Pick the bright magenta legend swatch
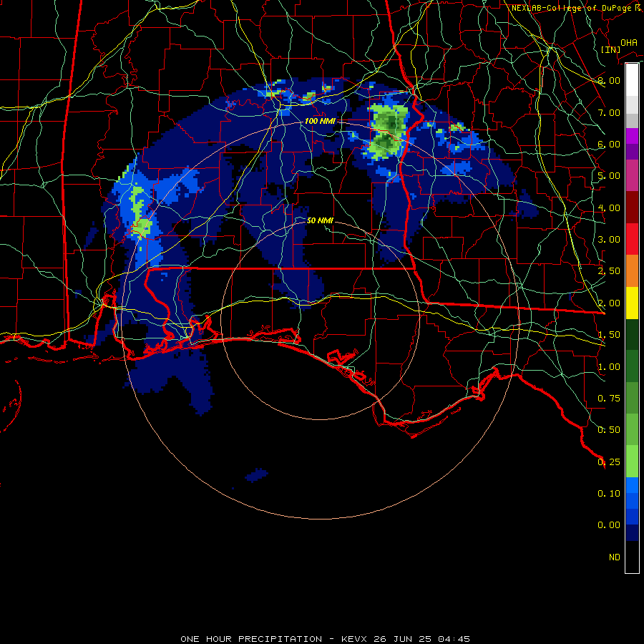644x644 pixels. [632, 136]
